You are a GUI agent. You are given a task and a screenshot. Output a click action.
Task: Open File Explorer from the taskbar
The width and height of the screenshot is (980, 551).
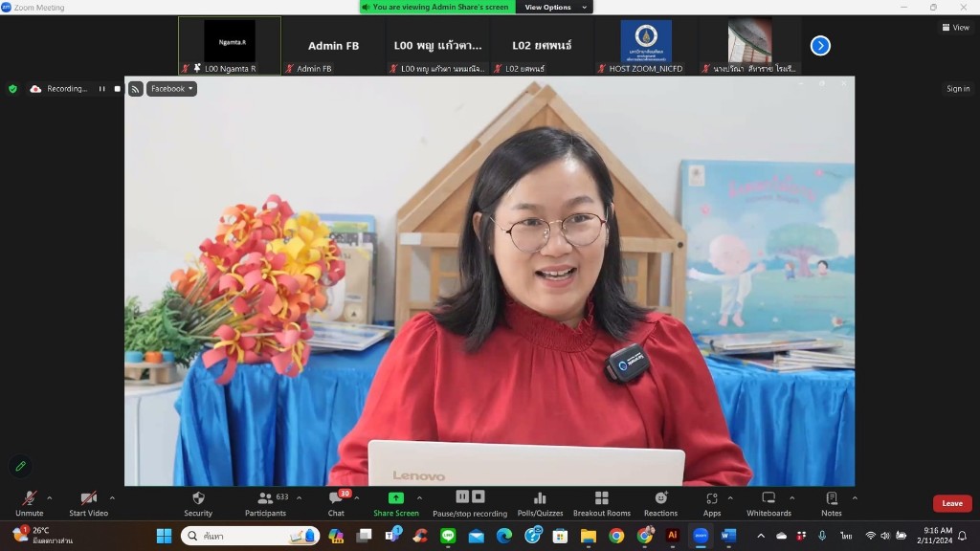(x=589, y=536)
